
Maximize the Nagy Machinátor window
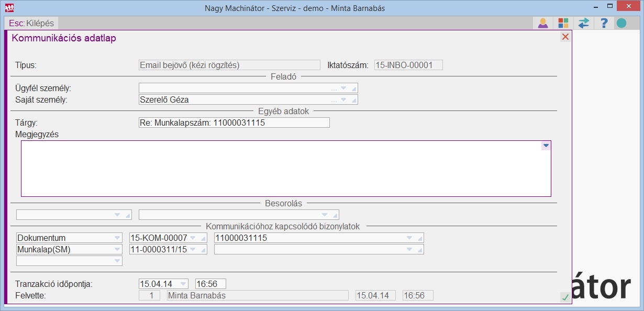(x=610, y=7)
